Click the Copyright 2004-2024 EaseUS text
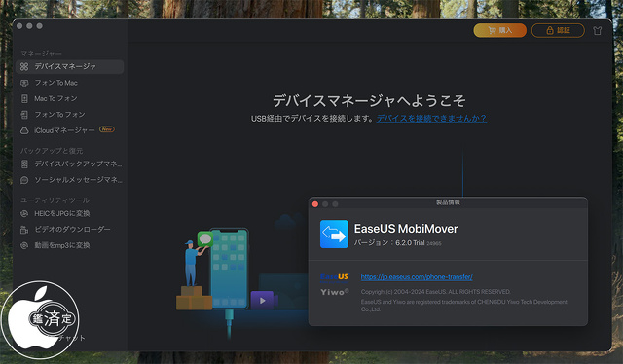This screenshot has width=623, height=364. [435, 292]
